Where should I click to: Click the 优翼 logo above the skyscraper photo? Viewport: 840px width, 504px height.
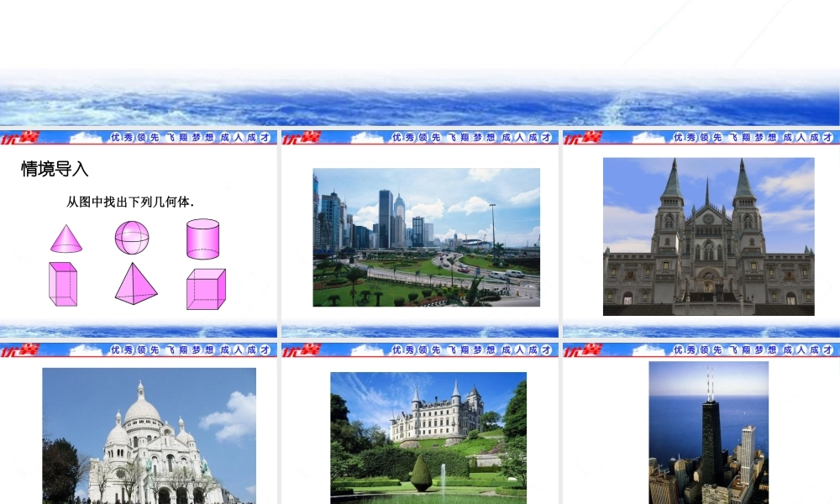581,349
